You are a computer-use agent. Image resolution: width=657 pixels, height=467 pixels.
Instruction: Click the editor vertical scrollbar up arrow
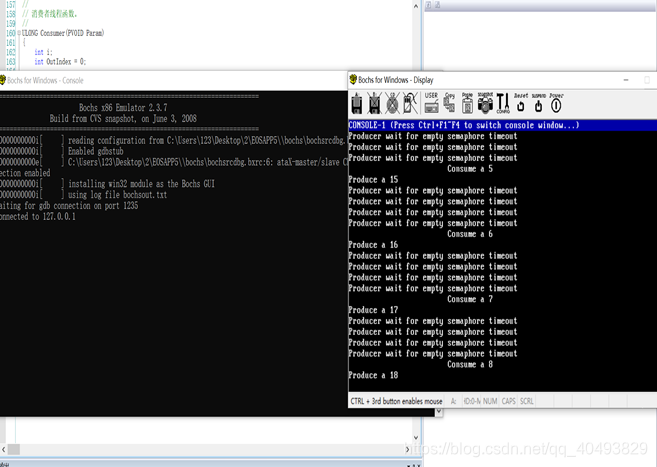[x=416, y=6]
